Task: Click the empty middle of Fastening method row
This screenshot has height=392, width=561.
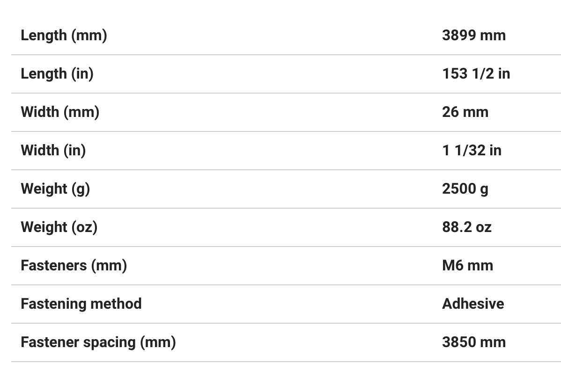Action: click(x=290, y=304)
